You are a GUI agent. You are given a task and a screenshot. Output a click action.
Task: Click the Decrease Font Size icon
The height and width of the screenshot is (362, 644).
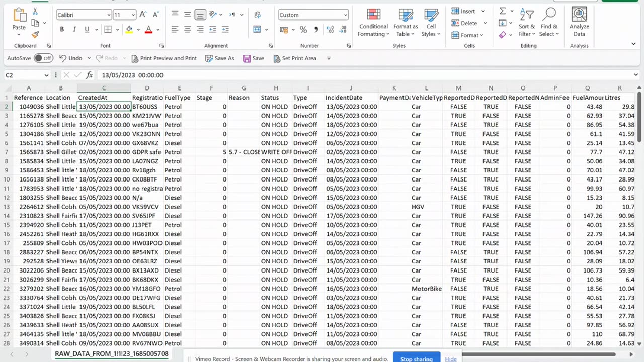pyautogui.click(x=155, y=15)
